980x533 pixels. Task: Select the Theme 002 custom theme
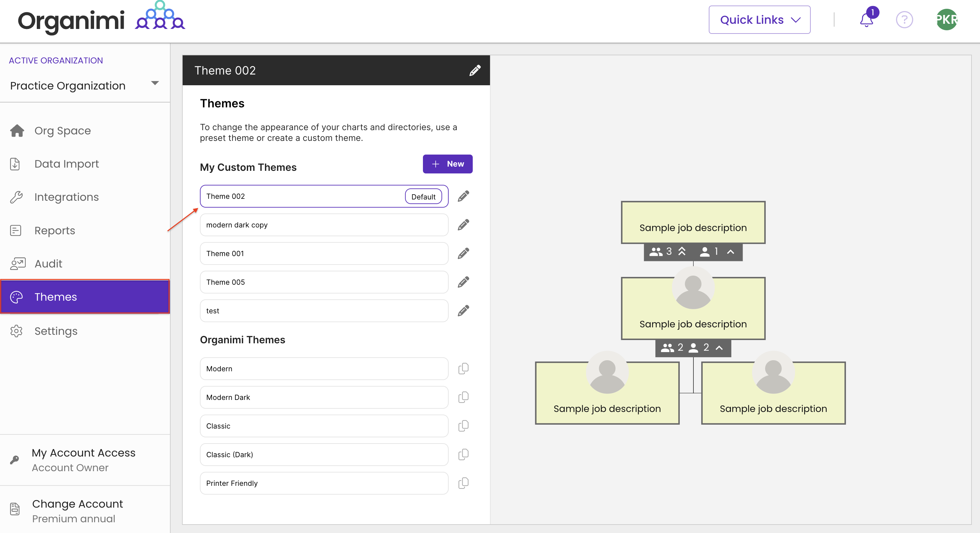tap(324, 196)
